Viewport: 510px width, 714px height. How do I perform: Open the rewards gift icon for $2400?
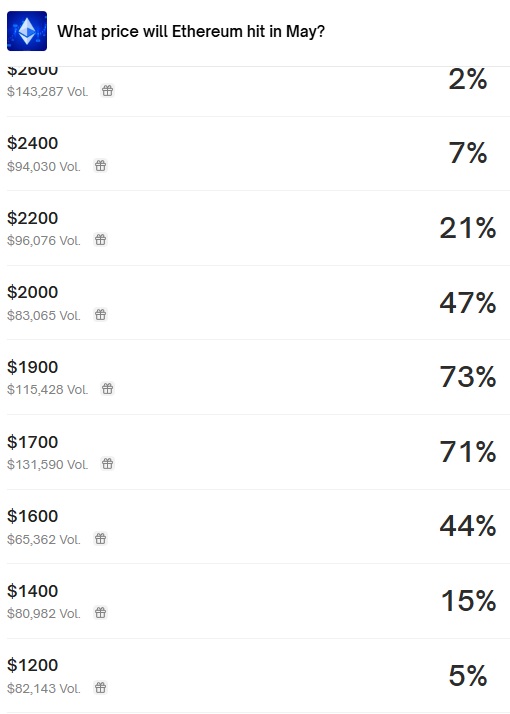tap(101, 166)
